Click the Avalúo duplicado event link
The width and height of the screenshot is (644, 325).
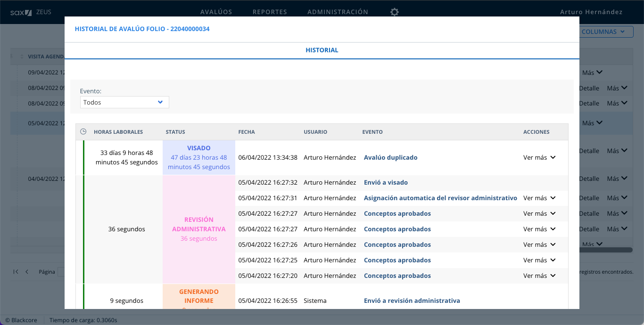391,157
